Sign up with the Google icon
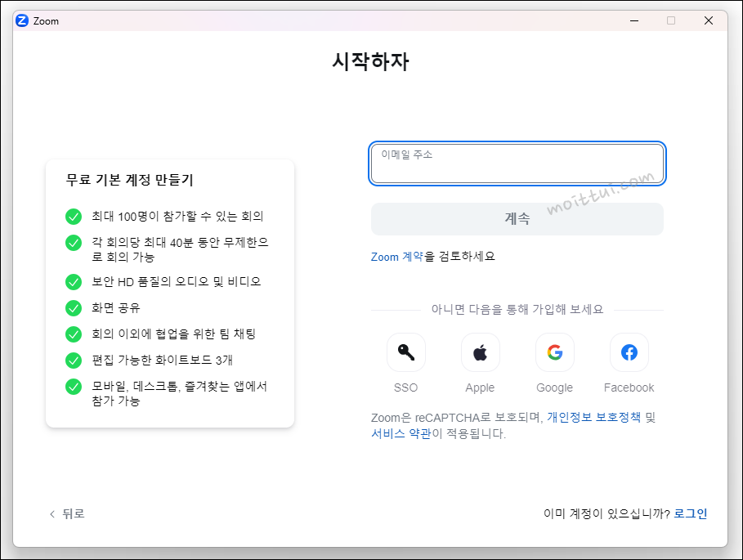 click(x=554, y=352)
